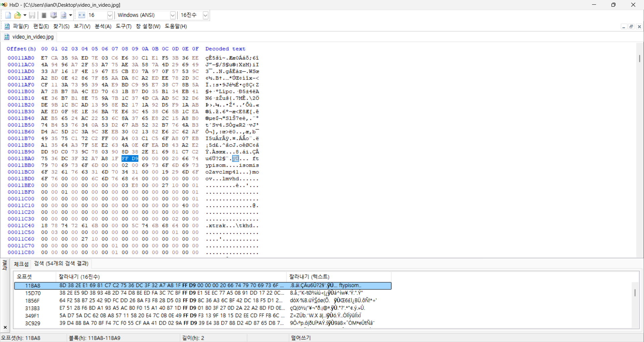The width and height of the screenshot is (644, 342).
Task: Switch to the 체크섬 tab
Action: [x=21, y=264]
